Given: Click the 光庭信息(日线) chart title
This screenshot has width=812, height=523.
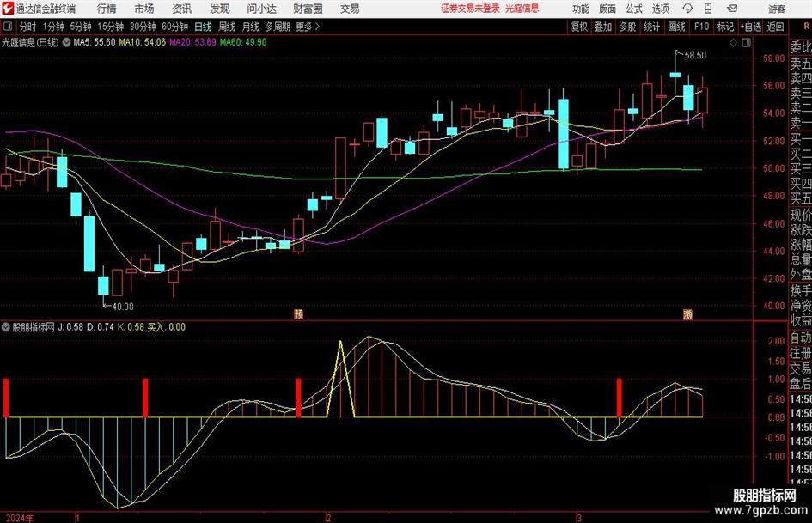Looking at the screenshot, I should pos(30,42).
